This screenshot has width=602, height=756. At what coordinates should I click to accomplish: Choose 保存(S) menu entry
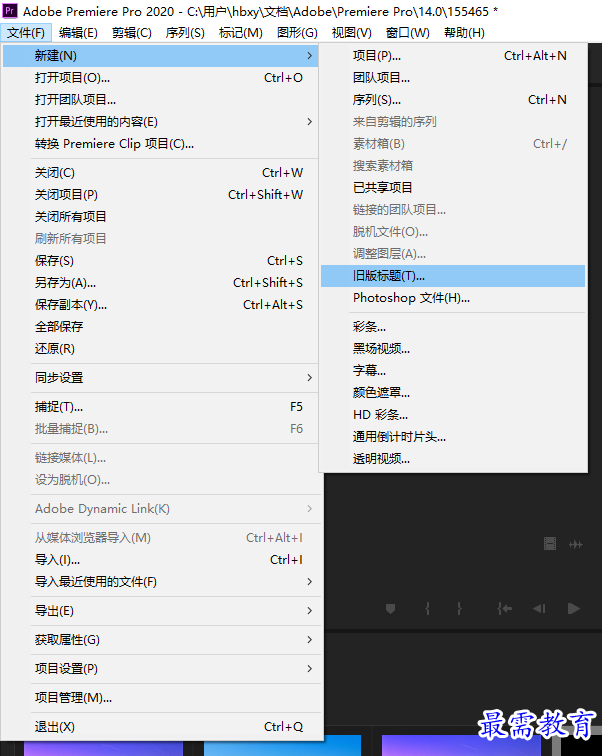tap(161, 261)
